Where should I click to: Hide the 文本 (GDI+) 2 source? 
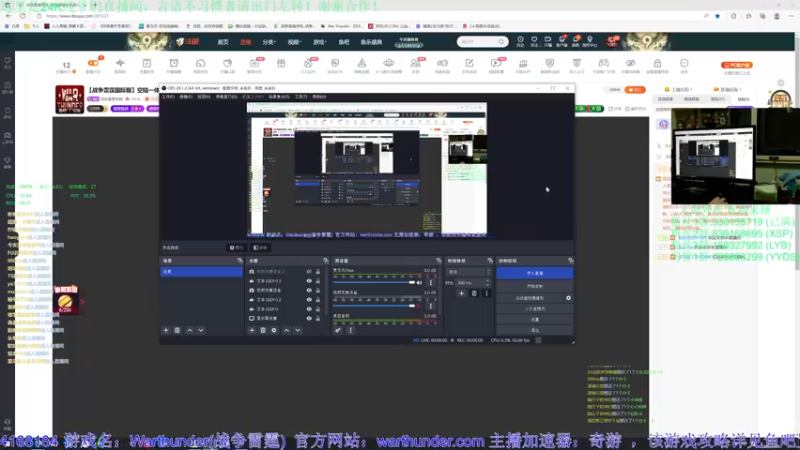pos(309,300)
